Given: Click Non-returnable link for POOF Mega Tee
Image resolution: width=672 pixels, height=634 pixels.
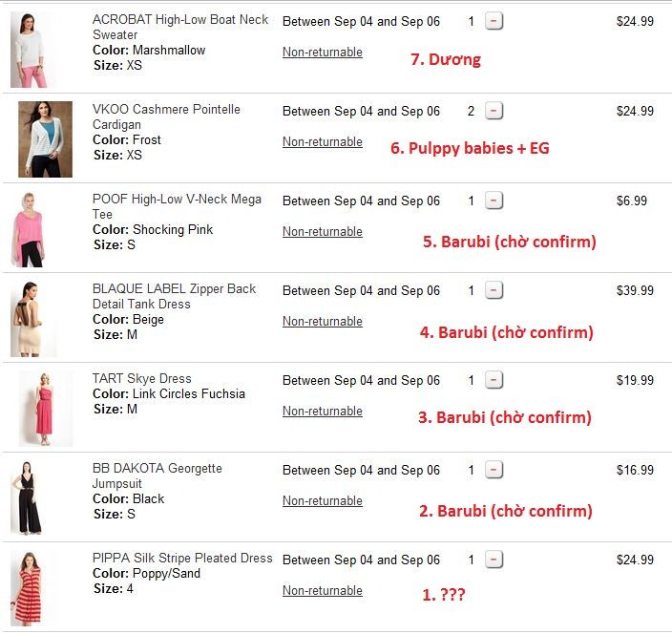Looking at the screenshot, I should [x=323, y=231].
